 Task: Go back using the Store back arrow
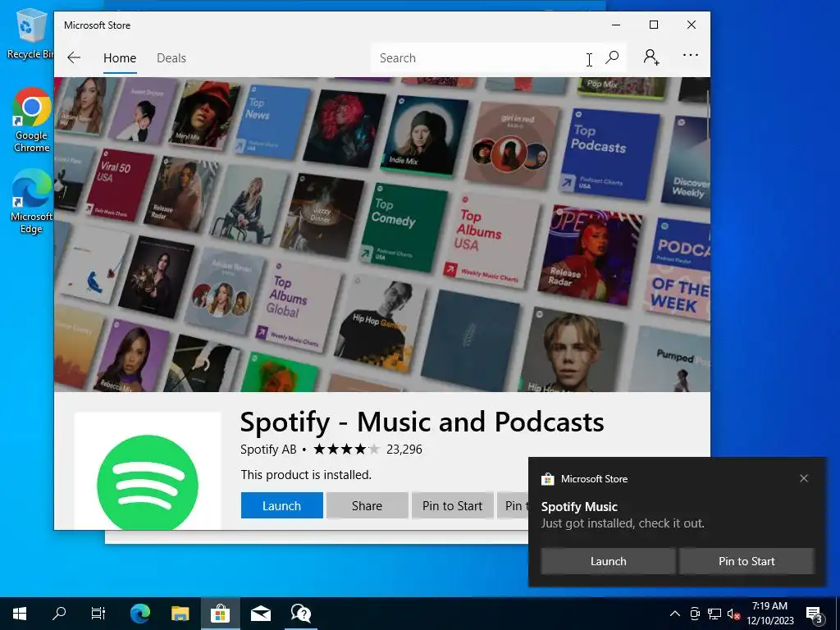pos(74,58)
